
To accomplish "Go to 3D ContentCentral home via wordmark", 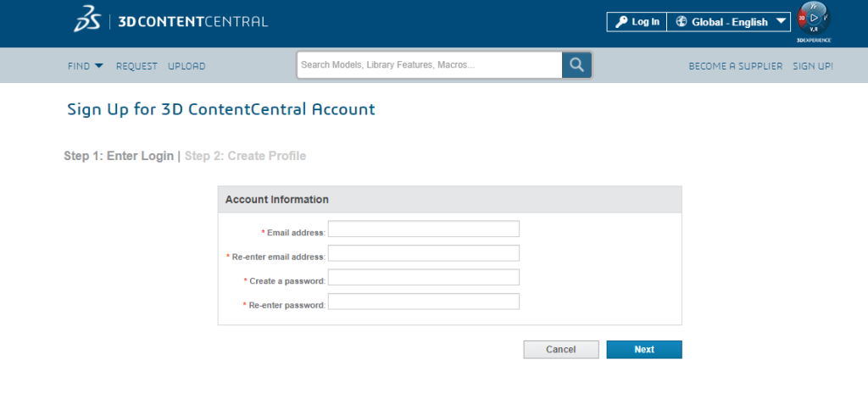I will (192, 21).
